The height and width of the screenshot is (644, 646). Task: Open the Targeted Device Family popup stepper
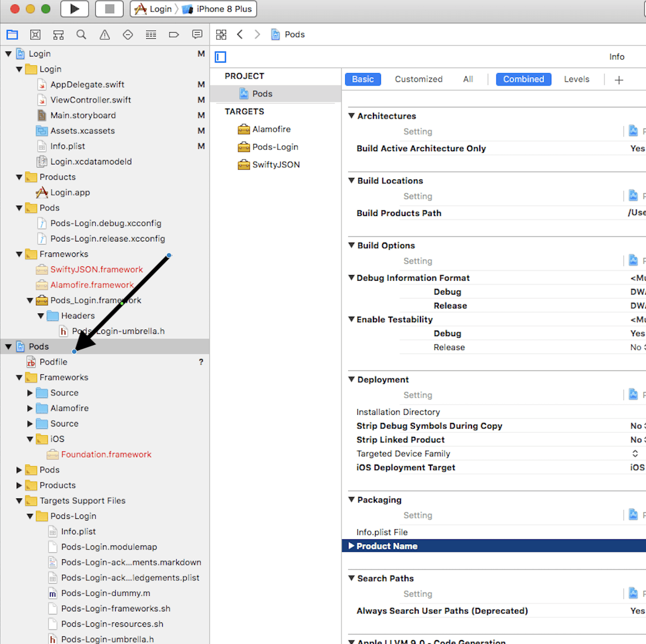[635, 454]
